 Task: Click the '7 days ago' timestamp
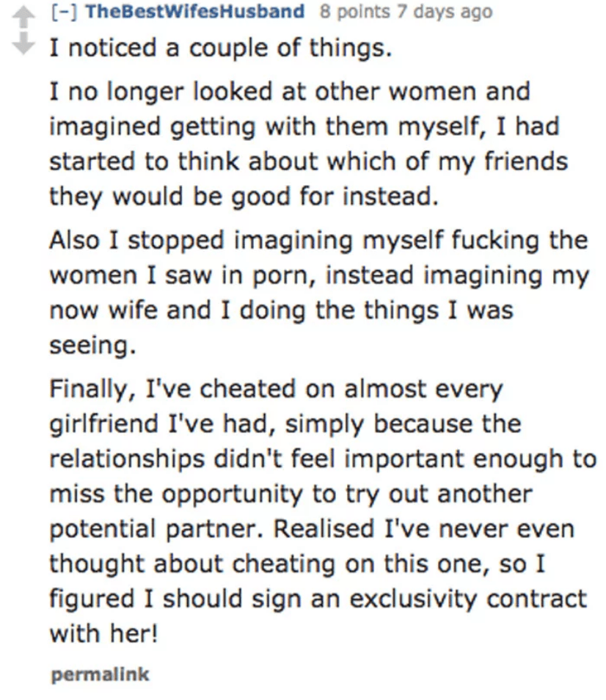point(445,12)
